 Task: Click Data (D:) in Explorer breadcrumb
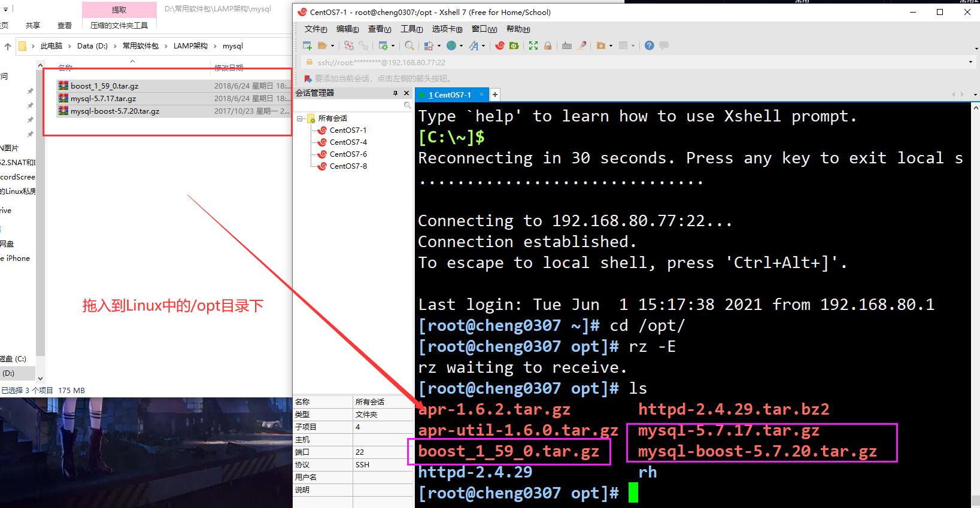pyautogui.click(x=92, y=45)
